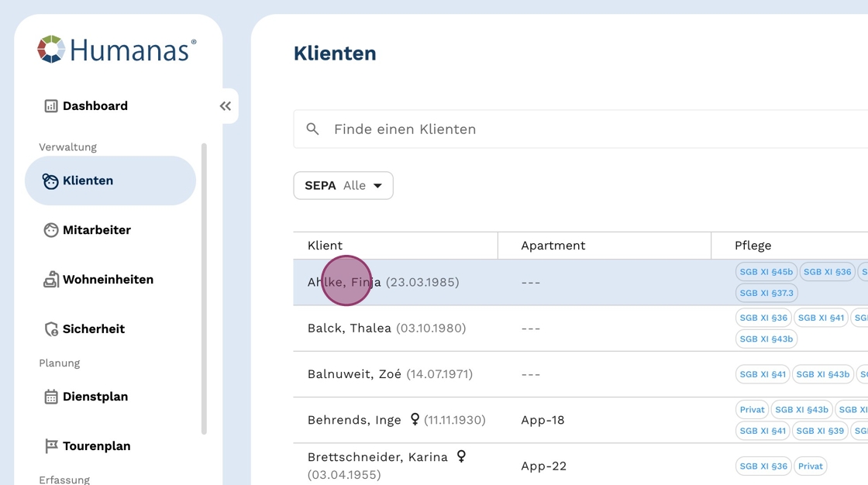Open Dashboard via its chart icon
The image size is (868, 485).
(x=51, y=106)
